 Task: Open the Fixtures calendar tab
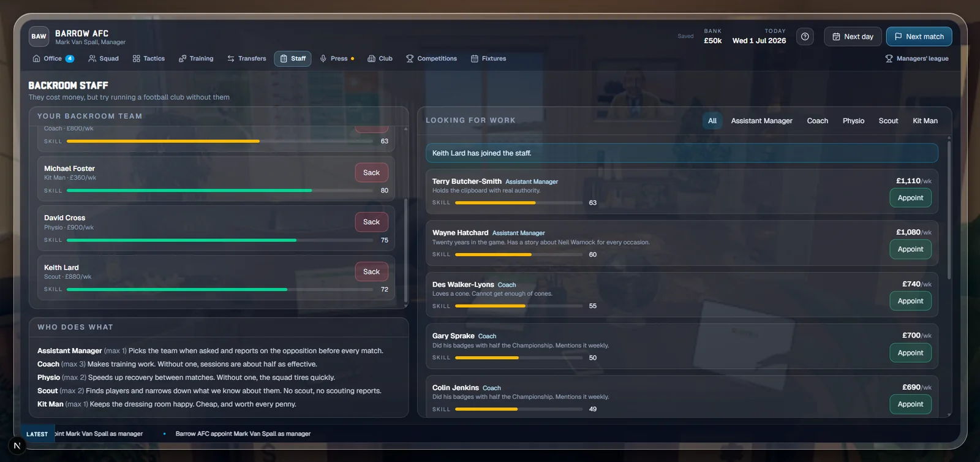pyautogui.click(x=488, y=59)
